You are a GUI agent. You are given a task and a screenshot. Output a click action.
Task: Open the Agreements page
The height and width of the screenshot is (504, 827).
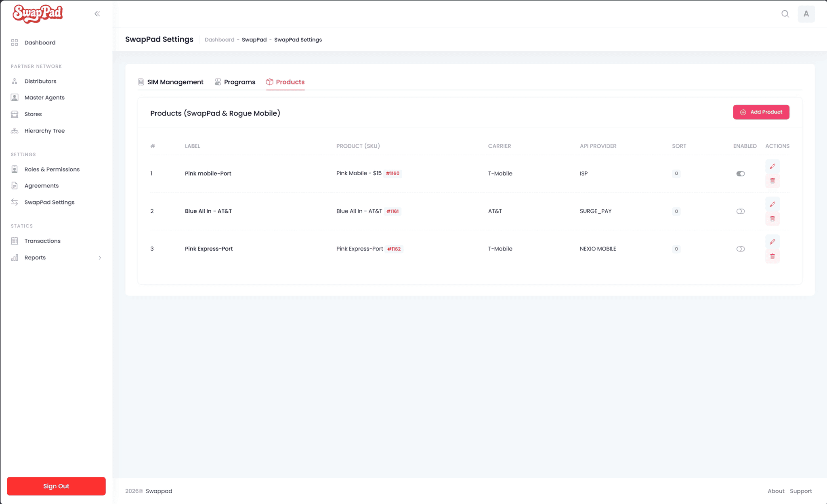click(42, 186)
